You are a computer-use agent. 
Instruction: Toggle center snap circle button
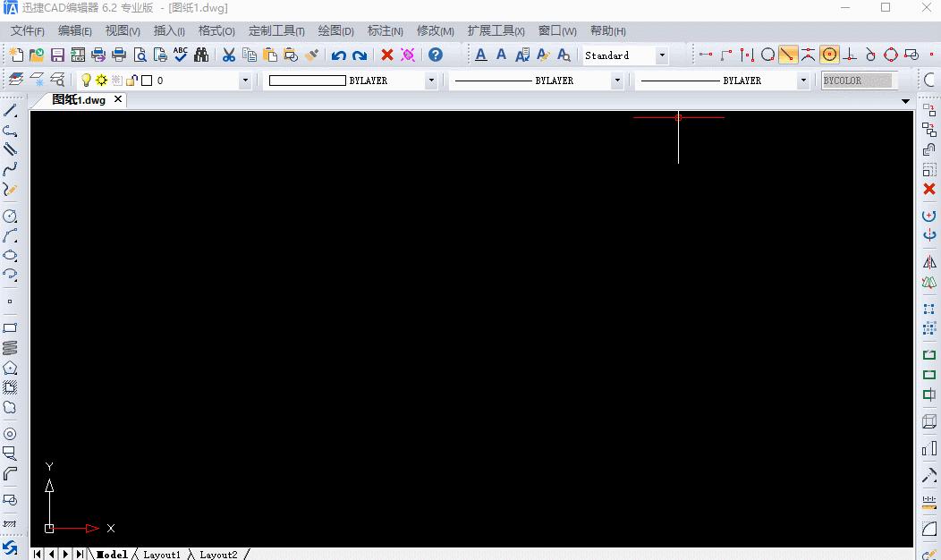[829, 55]
